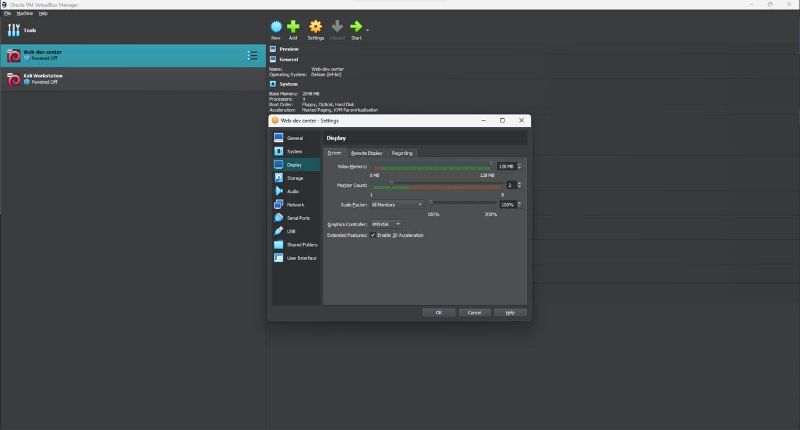
Task: Open the Graphics Controller dropdown
Action: click(386, 224)
